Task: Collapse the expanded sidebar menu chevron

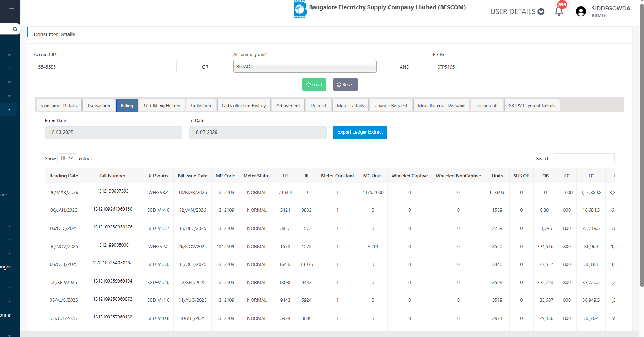Action: click(x=9, y=110)
